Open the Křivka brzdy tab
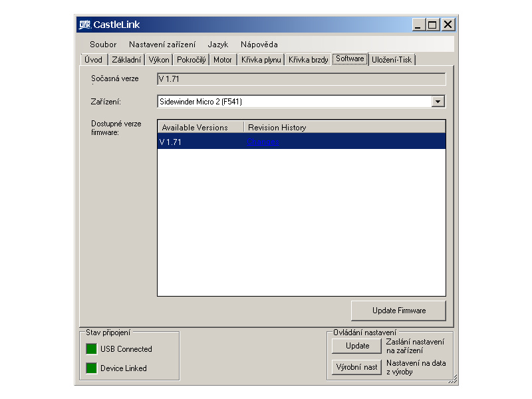Screen dimensions: 532x399 [x=309, y=60]
